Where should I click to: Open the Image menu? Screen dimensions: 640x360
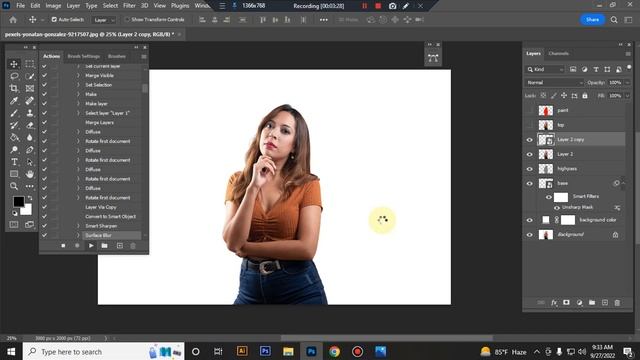pyautogui.click(x=53, y=6)
